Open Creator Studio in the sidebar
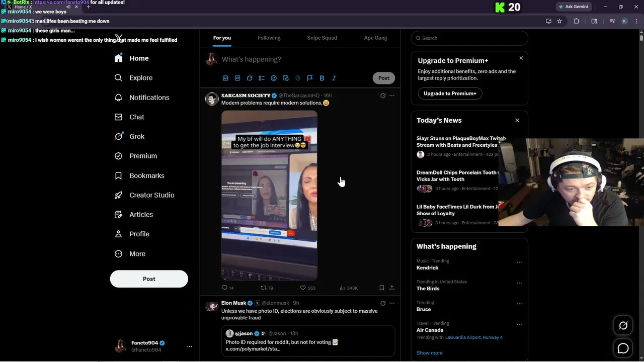Image resolution: width=644 pixels, height=362 pixels. coord(144,195)
